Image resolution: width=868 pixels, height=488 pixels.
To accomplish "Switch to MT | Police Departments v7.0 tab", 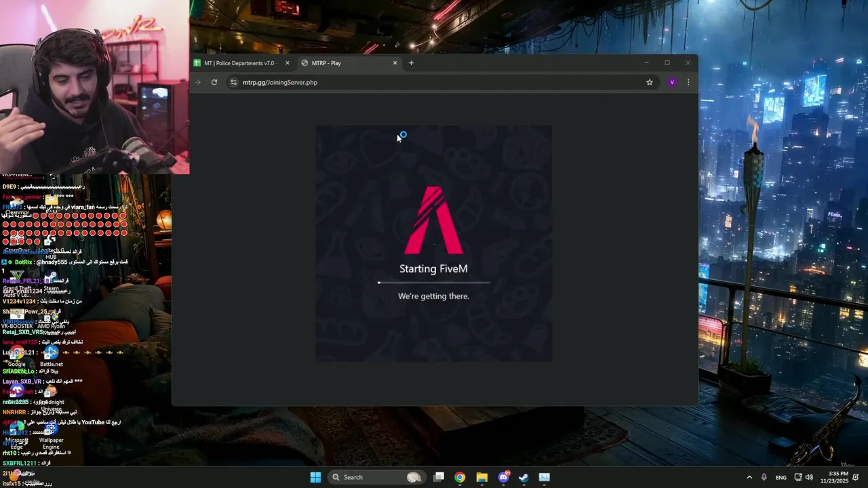I will [x=241, y=63].
